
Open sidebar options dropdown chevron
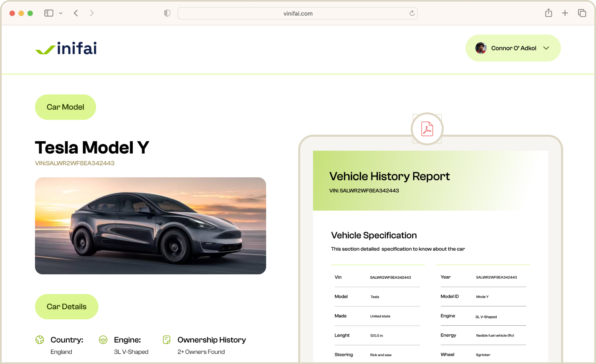[x=61, y=13]
